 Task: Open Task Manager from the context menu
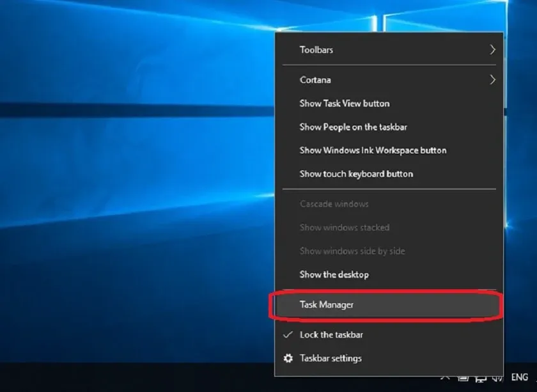326,304
